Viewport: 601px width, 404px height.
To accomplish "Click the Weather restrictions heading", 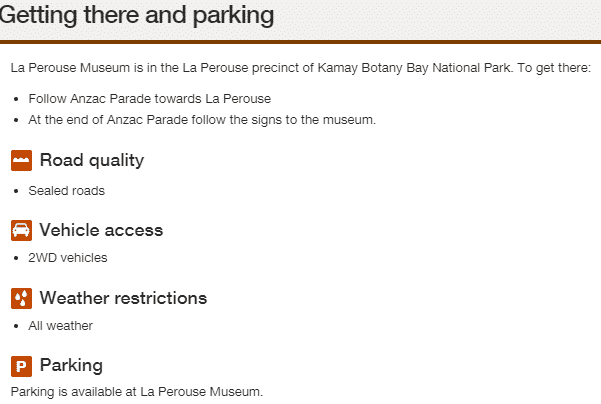I will point(123,298).
